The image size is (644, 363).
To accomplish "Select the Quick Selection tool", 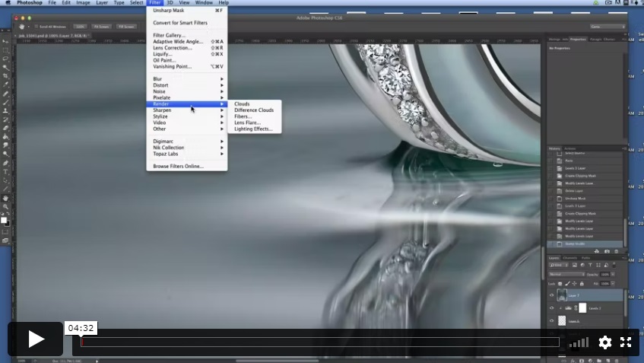I will tap(5, 68).
